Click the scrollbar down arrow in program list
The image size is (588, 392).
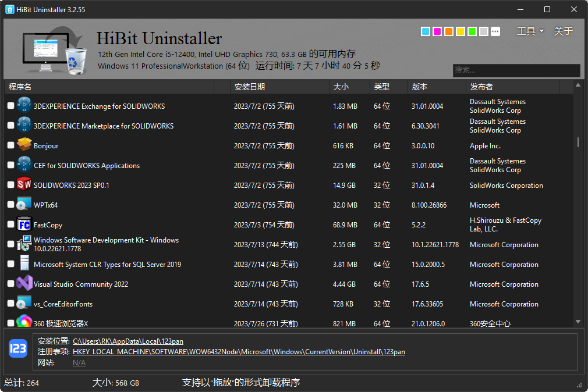(x=578, y=322)
